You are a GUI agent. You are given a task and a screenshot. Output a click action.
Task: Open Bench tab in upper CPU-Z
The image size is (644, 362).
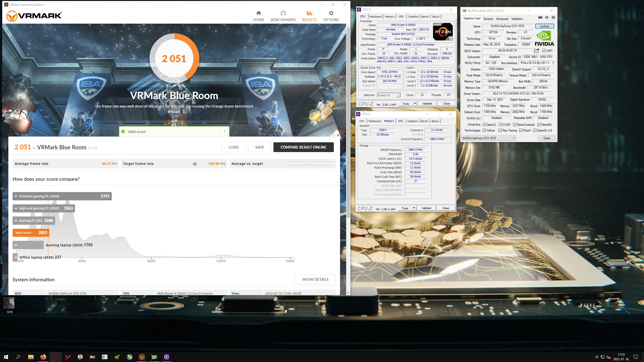pos(425,17)
